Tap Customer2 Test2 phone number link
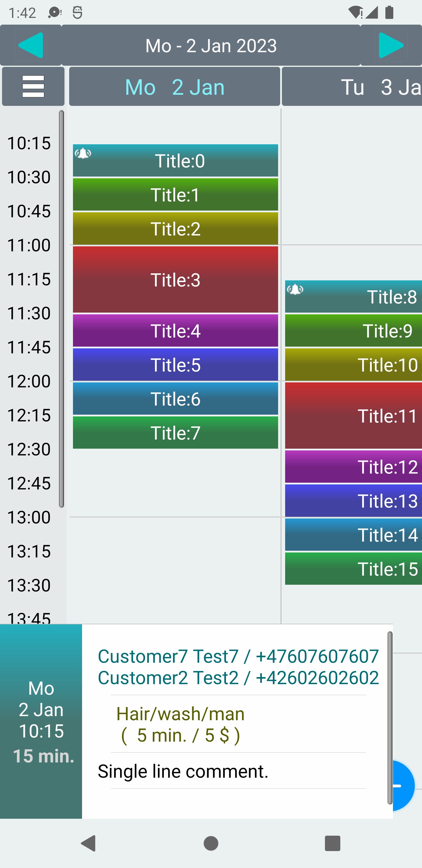 (238, 678)
